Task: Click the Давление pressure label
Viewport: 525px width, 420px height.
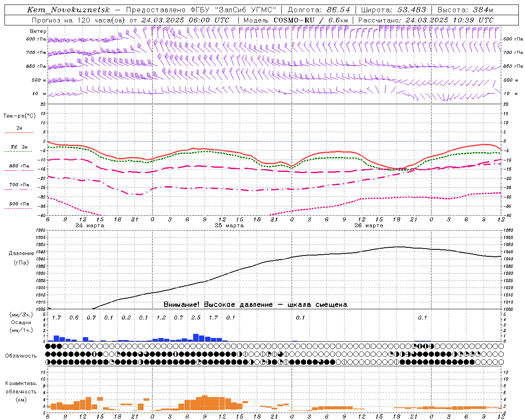Action: click(21, 253)
